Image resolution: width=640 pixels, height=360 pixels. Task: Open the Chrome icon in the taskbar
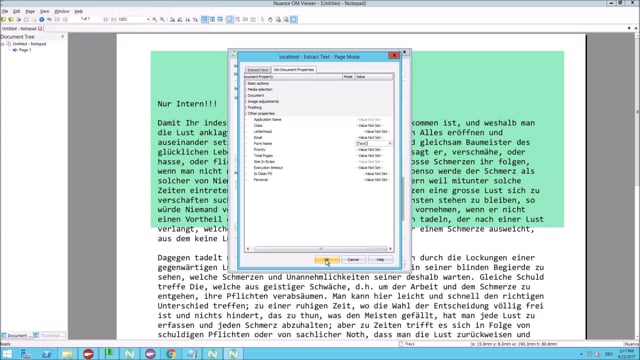pos(171,353)
